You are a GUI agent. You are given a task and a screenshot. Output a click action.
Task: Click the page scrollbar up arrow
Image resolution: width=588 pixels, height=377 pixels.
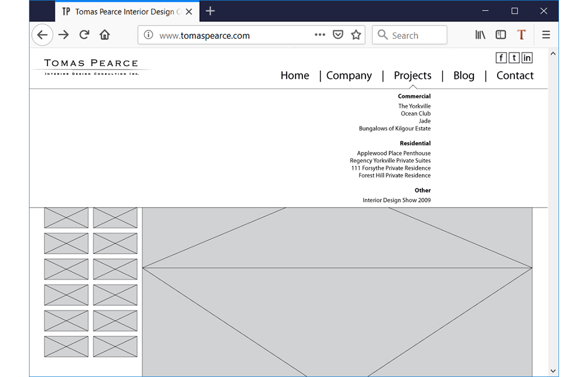pos(553,54)
